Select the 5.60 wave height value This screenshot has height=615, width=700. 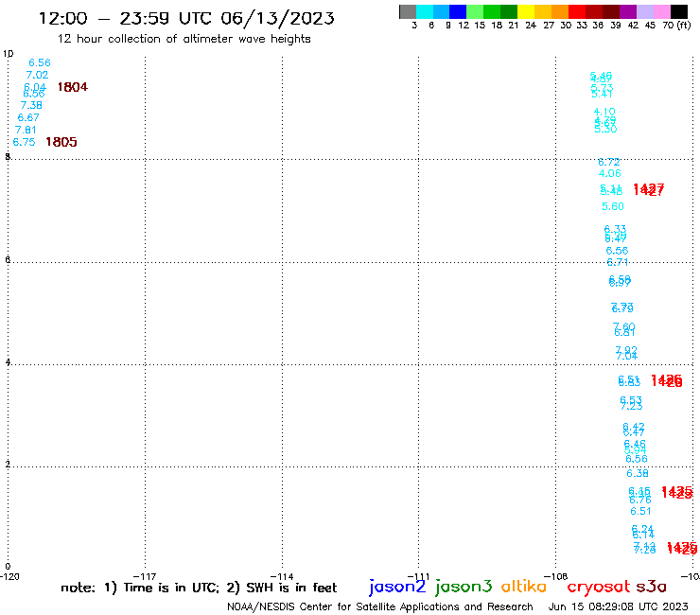pyautogui.click(x=613, y=206)
